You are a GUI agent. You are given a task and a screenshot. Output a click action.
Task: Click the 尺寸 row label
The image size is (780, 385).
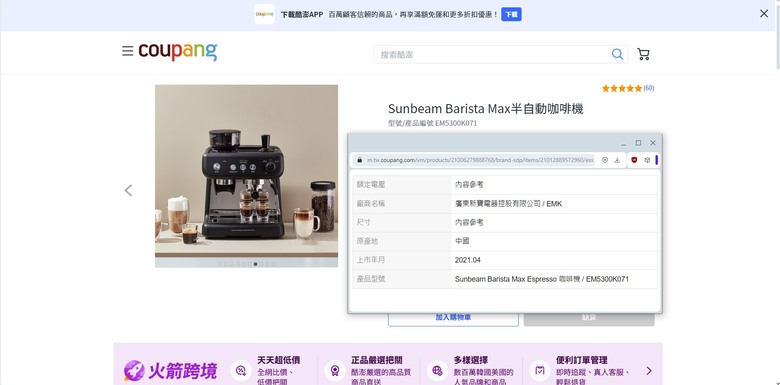(x=364, y=222)
